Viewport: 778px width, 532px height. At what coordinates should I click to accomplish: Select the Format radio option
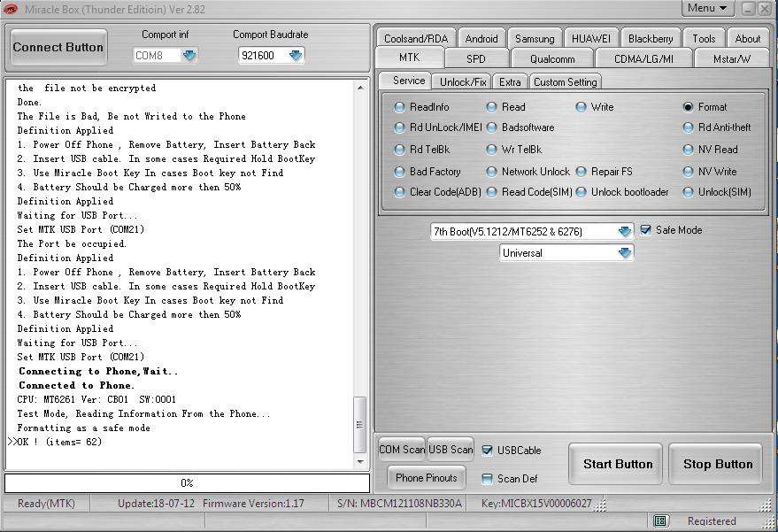tap(689, 107)
